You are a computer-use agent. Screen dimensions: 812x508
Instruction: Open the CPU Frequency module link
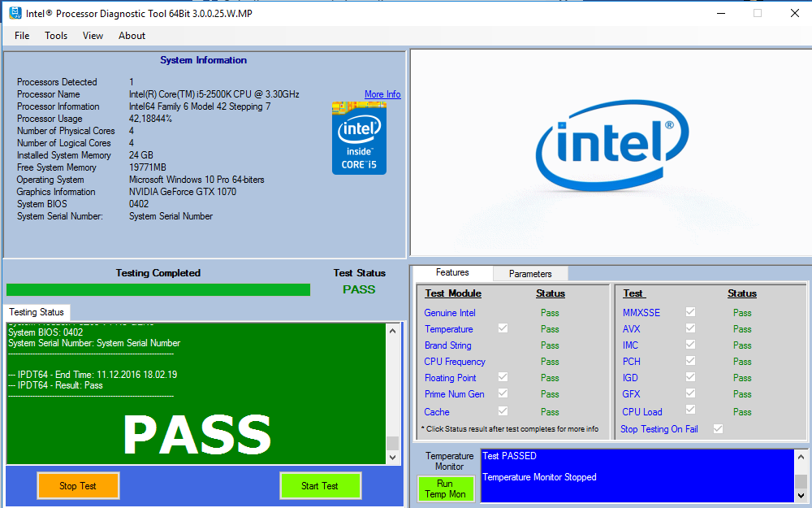point(455,362)
